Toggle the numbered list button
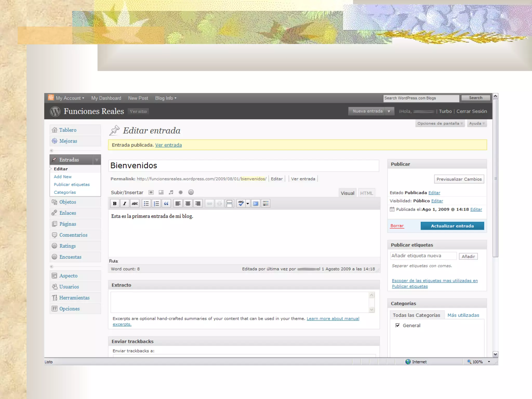Image resolution: width=532 pixels, height=399 pixels. point(156,203)
